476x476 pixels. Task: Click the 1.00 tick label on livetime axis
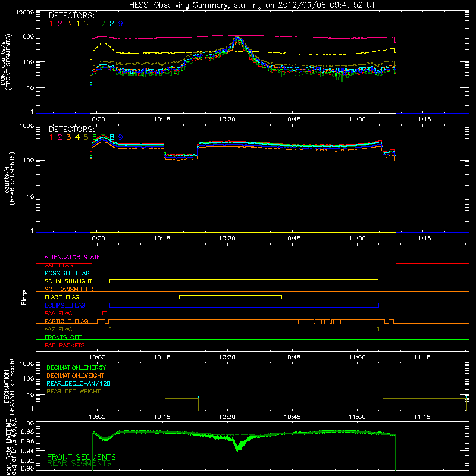click(x=27, y=424)
